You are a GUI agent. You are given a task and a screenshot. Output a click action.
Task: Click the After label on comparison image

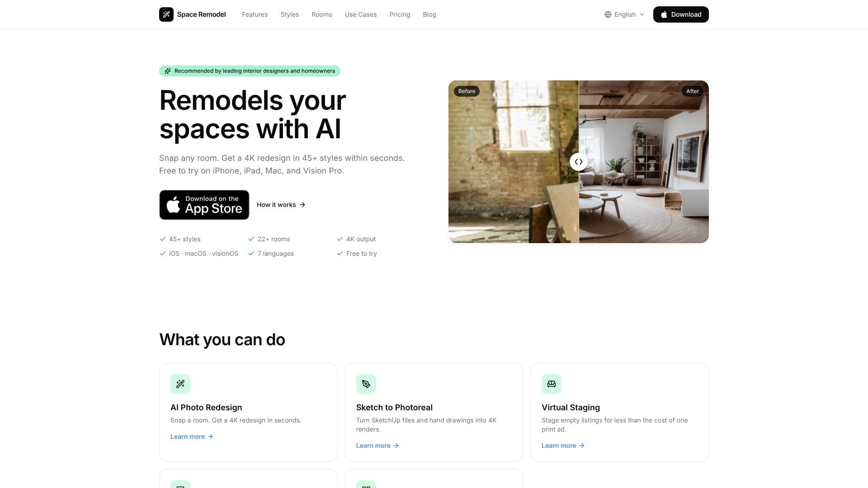pyautogui.click(x=692, y=91)
